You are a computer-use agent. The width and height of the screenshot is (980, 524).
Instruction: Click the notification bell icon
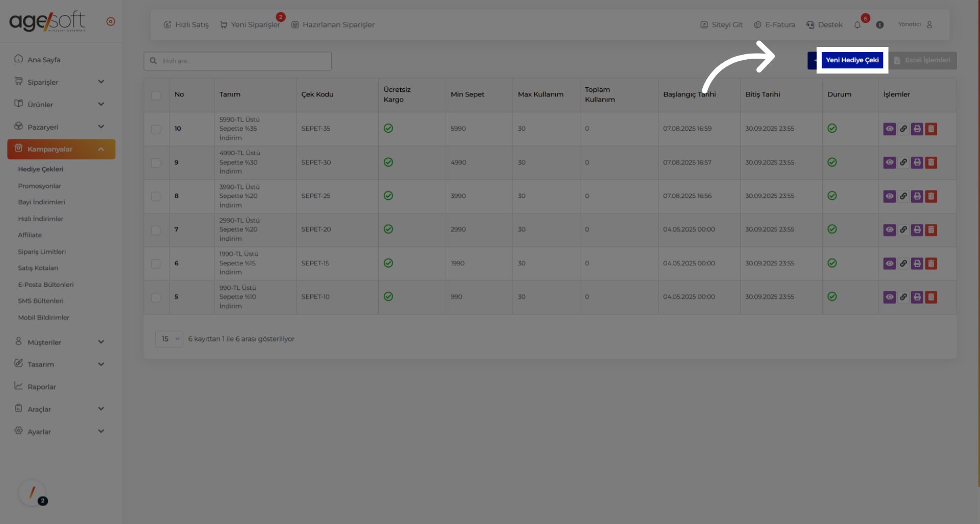pos(857,25)
